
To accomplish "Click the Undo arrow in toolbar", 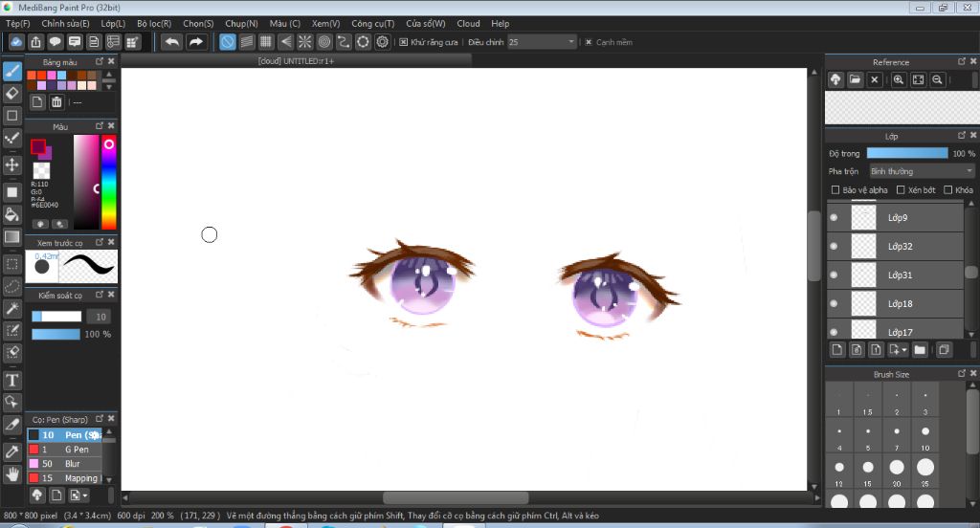I will pos(171,42).
